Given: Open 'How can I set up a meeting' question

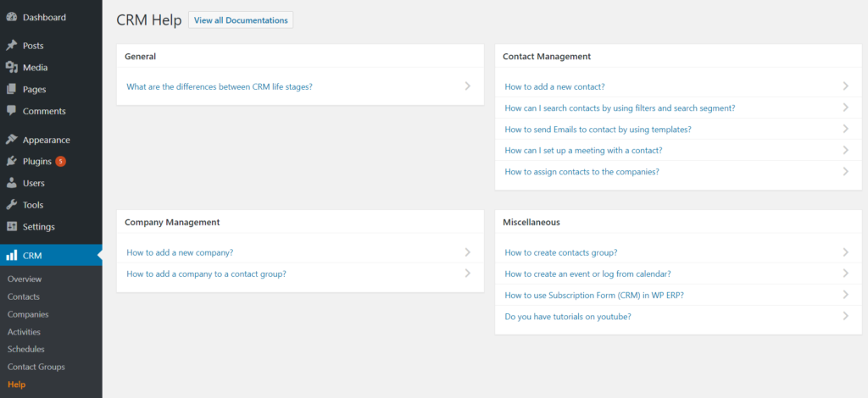Looking at the screenshot, I should 583,150.
